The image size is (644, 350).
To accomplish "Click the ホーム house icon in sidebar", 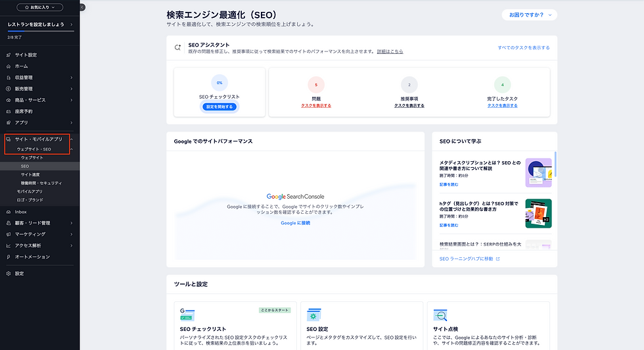I will [8, 66].
